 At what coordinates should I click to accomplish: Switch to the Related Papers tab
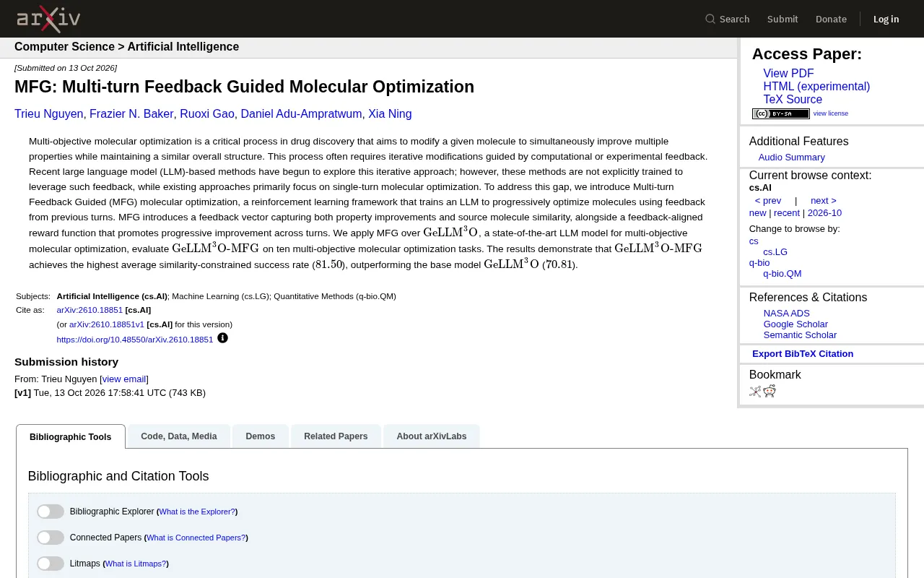336,436
